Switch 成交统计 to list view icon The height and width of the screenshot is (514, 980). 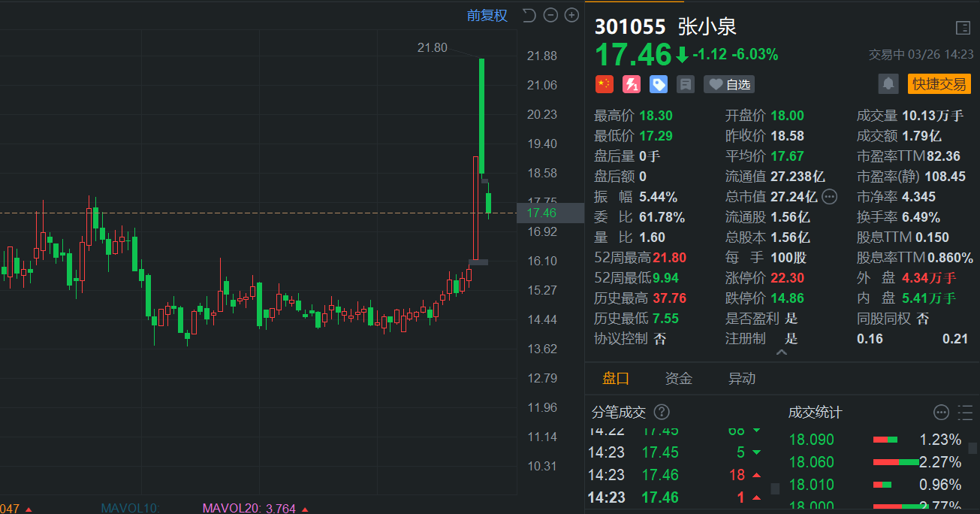click(x=965, y=413)
